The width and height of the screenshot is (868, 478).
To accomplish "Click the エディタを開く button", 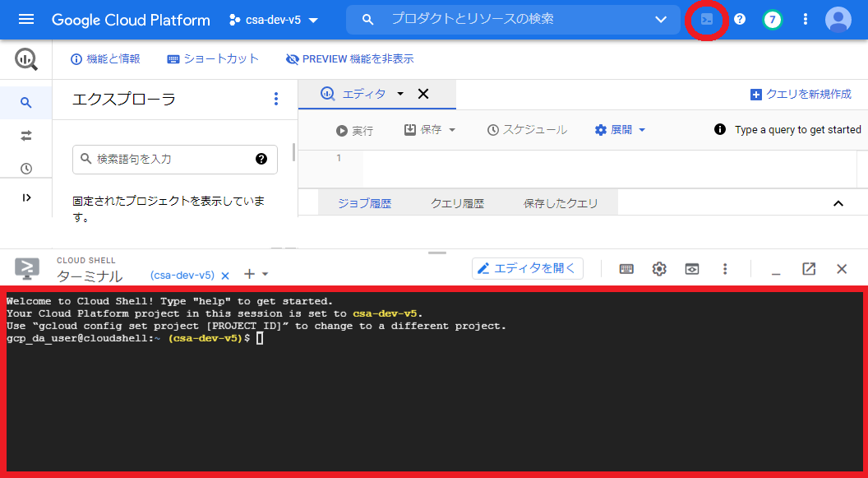I will point(527,268).
